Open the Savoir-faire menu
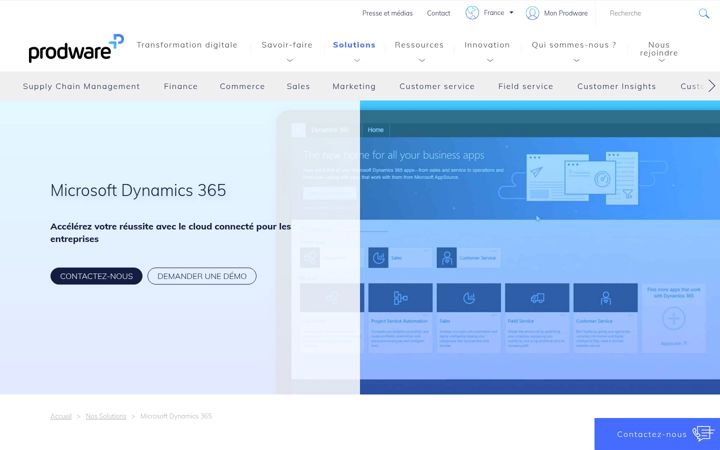The width and height of the screenshot is (720, 450). pyautogui.click(x=287, y=45)
